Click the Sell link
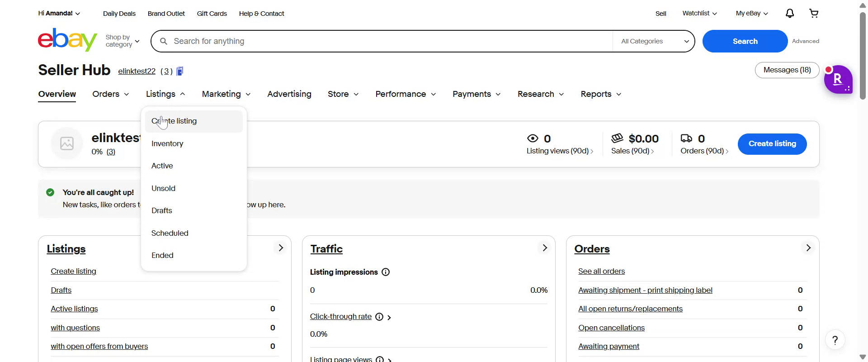The height and width of the screenshot is (362, 868). pos(661,14)
